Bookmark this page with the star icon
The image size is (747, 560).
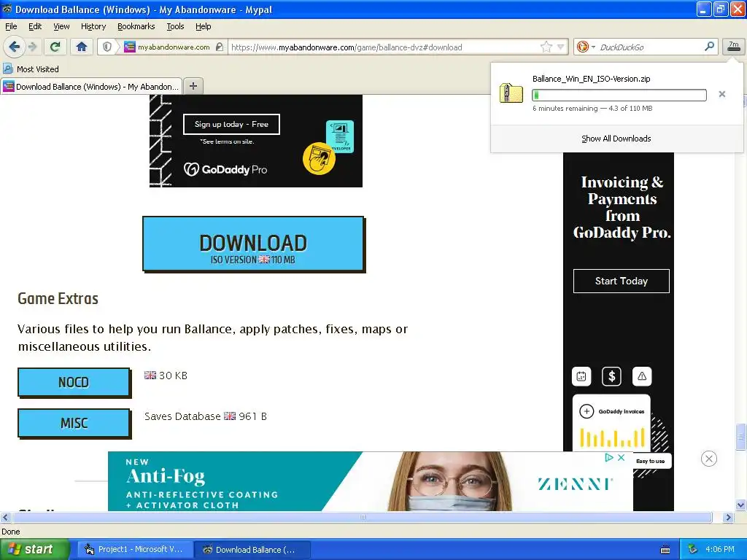[x=546, y=47]
